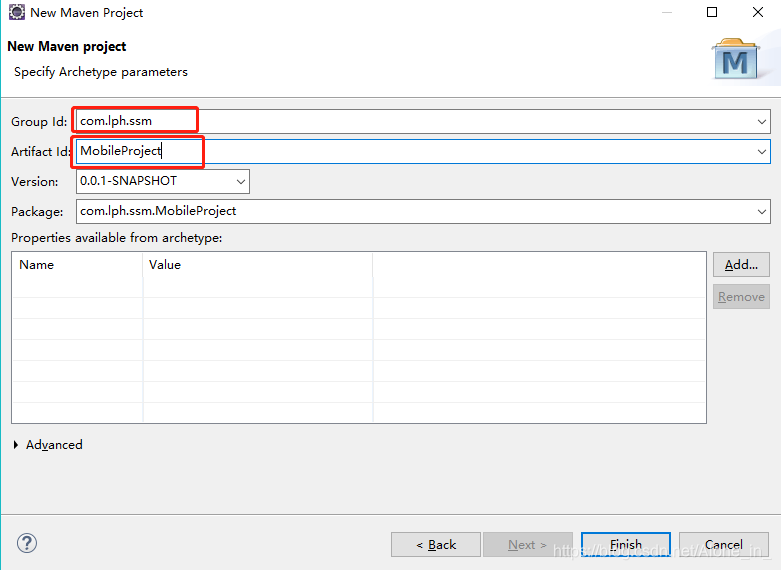Click the Add... property button
This screenshot has height=570, width=781.
point(741,265)
